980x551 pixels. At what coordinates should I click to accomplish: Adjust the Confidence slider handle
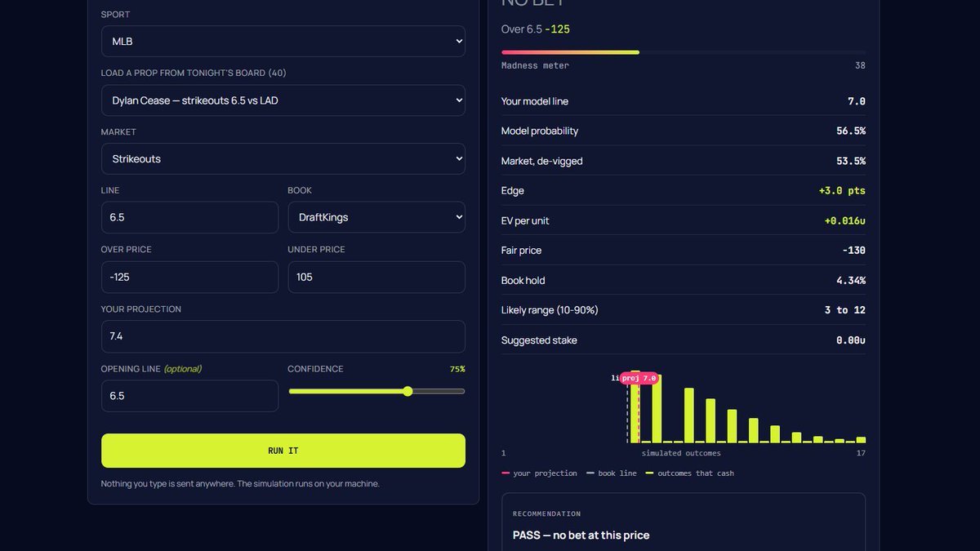[408, 391]
